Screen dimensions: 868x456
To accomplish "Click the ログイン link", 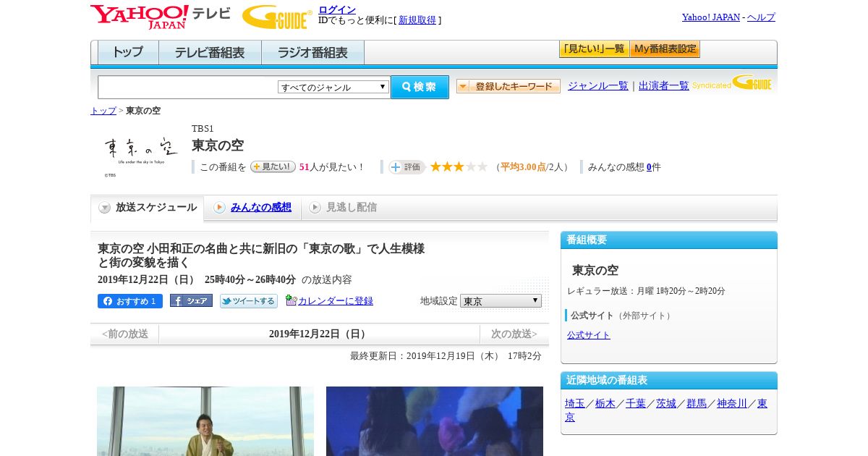I will (337, 9).
